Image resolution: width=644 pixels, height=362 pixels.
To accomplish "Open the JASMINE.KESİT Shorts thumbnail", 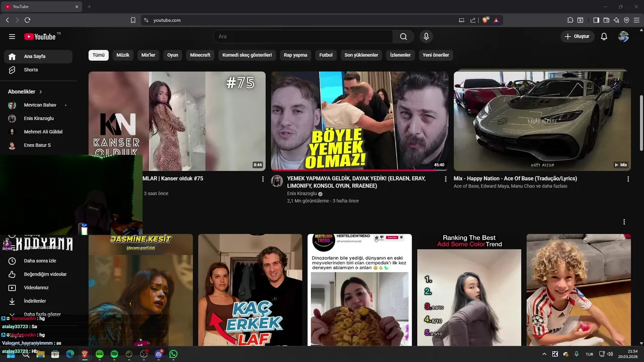I will tap(140, 290).
